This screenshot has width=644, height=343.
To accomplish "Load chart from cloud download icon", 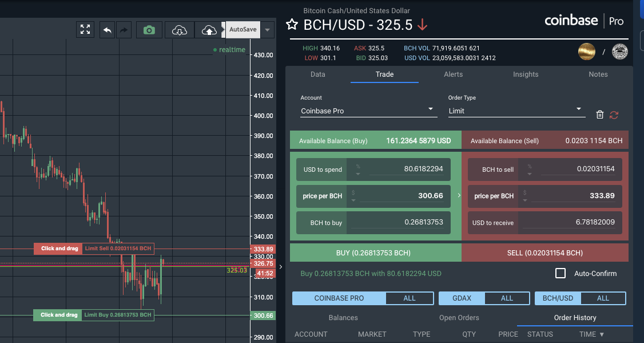I will (180, 30).
